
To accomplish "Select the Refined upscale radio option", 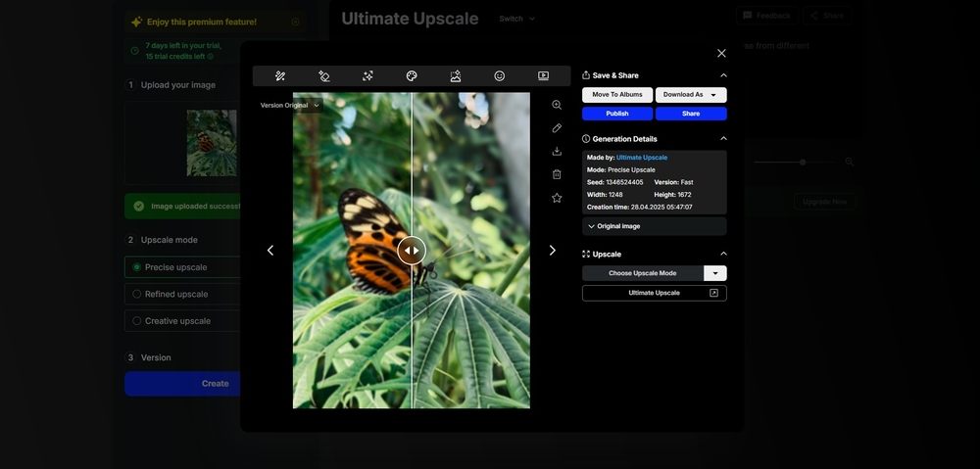I will click(x=137, y=294).
